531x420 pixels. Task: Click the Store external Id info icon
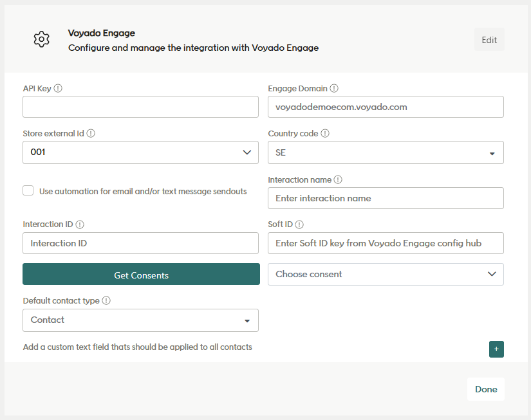(91, 133)
